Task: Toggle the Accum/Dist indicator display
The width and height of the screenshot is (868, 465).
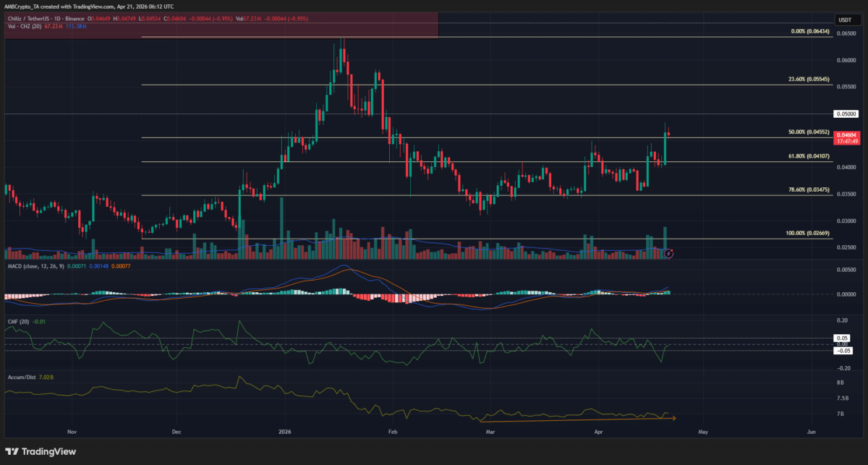Action: point(21,377)
